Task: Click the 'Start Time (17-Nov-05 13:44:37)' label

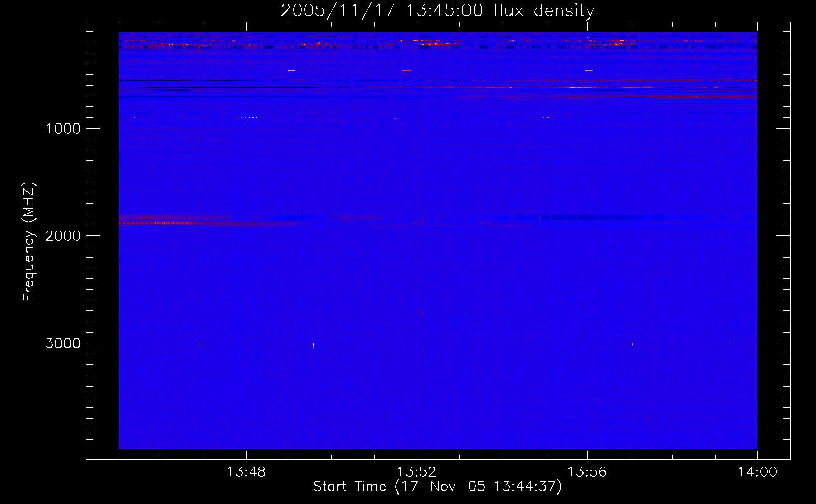Action: (437, 487)
